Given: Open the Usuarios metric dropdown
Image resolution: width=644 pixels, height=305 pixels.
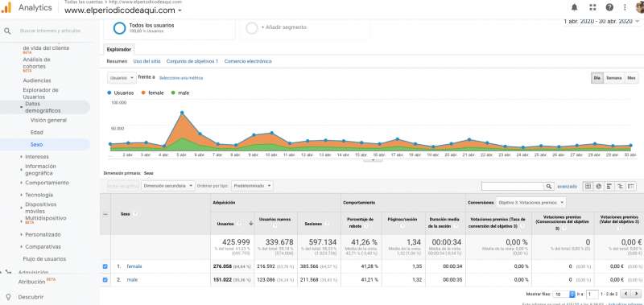Looking at the screenshot, I should 122,77.
